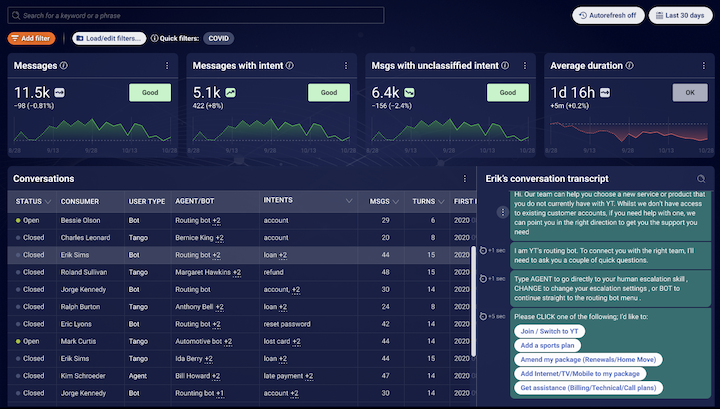Click the upward trend icon beside 5.1k

pyautogui.click(x=231, y=93)
